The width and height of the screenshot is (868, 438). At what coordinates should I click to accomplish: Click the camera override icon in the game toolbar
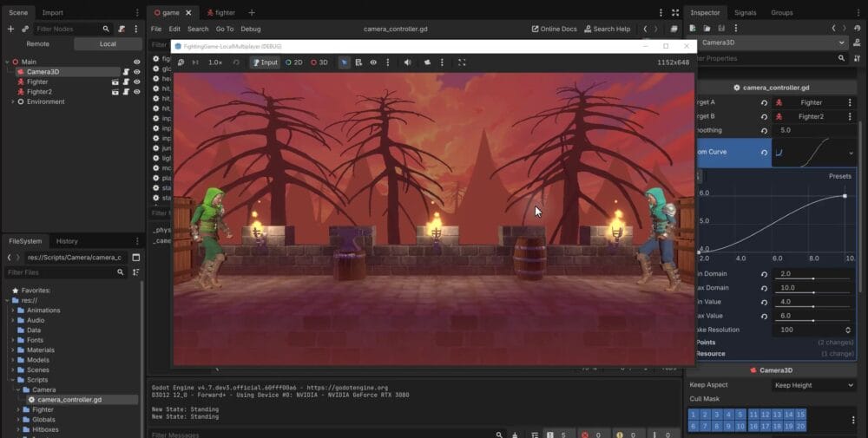[x=427, y=62]
